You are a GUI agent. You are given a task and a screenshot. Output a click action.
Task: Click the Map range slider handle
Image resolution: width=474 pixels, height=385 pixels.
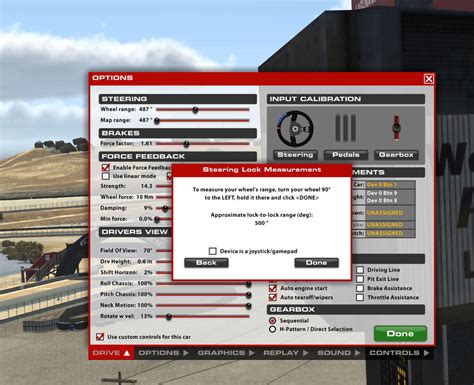click(157, 121)
